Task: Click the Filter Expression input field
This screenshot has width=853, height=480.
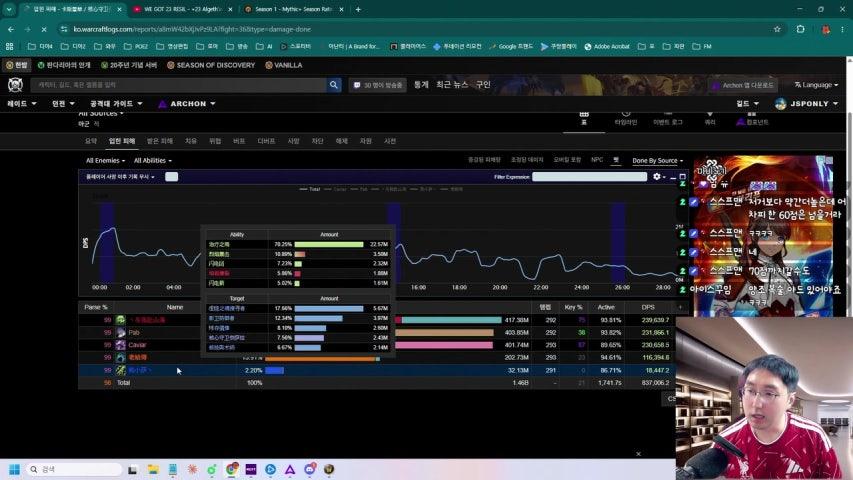Action: (x=589, y=177)
